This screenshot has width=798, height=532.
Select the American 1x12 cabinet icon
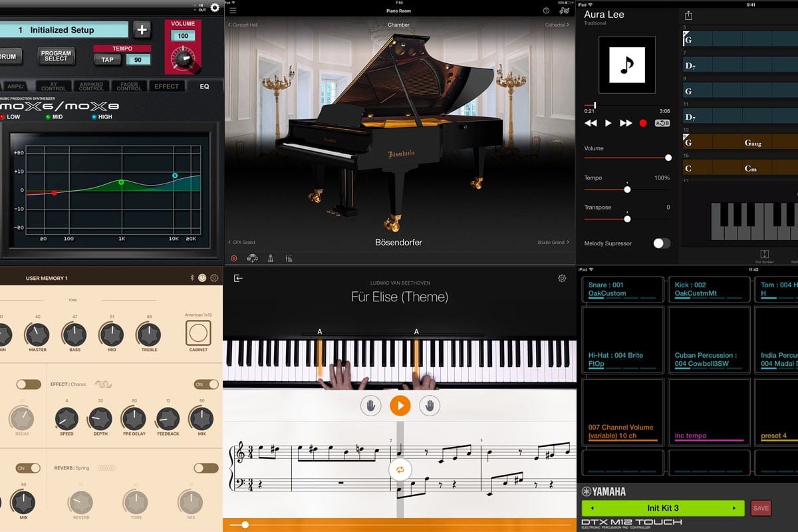click(x=198, y=332)
